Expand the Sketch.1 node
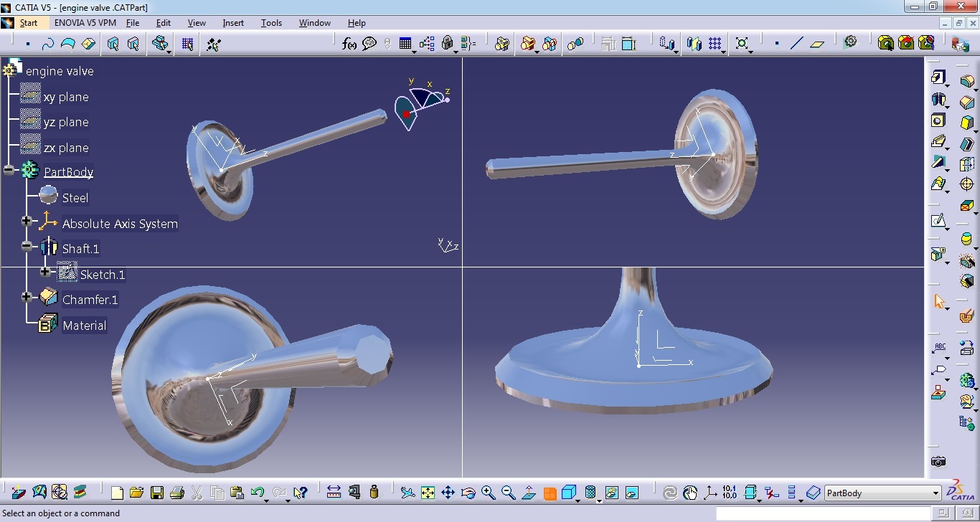 [45, 272]
